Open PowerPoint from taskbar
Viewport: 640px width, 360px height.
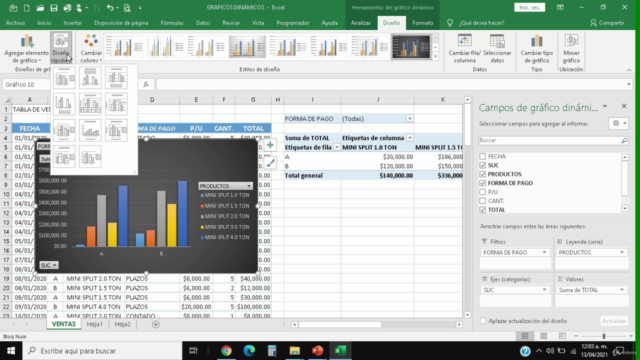[318, 351]
